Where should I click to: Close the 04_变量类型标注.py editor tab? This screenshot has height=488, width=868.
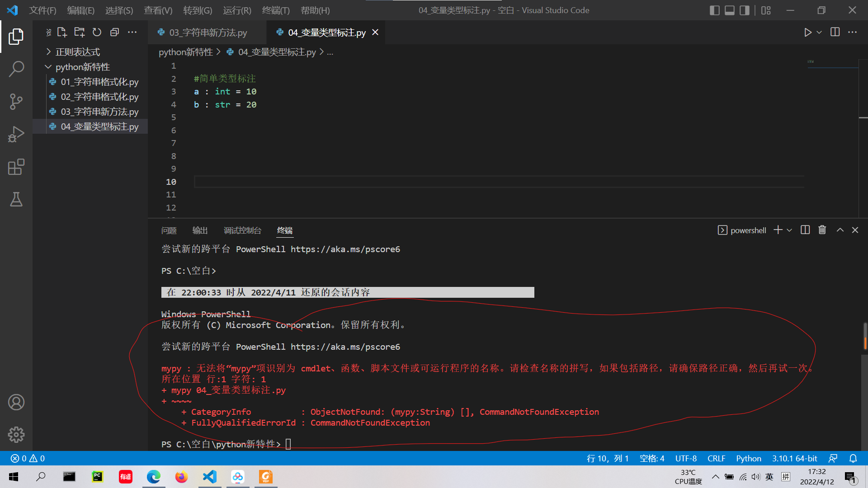375,32
